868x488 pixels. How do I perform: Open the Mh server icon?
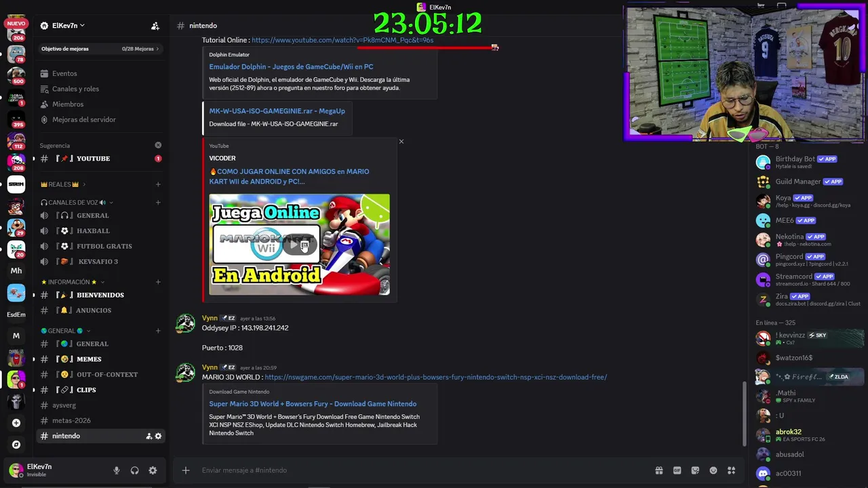16,270
